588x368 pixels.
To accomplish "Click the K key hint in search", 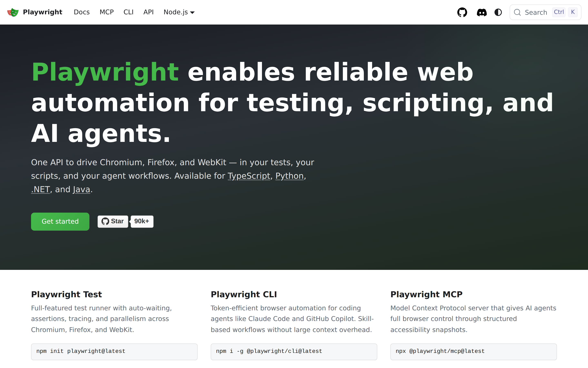I will coord(573,12).
